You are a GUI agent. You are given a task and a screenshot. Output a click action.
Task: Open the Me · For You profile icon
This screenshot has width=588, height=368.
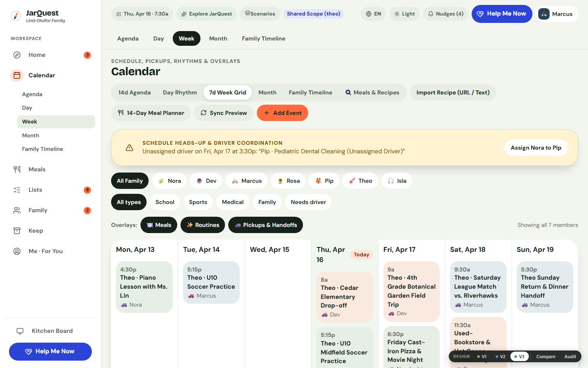tap(17, 251)
